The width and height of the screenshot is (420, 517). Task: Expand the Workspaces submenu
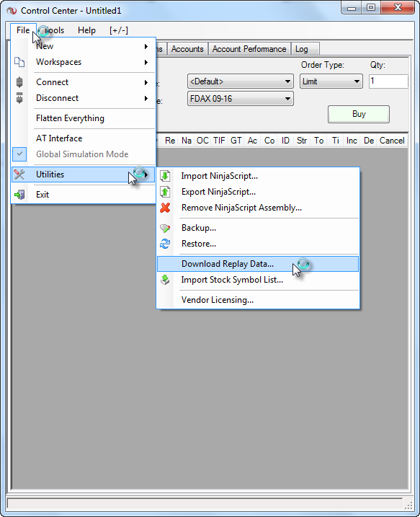[x=146, y=62]
